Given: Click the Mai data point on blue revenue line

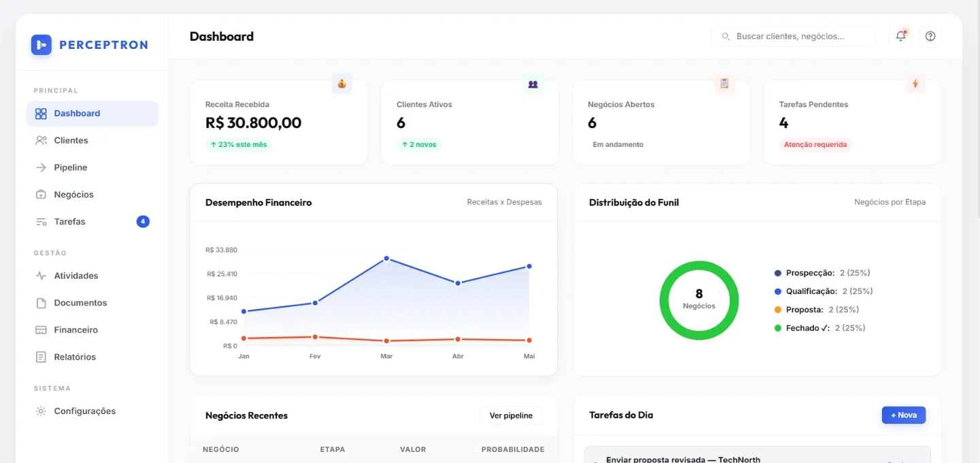Looking at the screenshot, I should (529, 266).
